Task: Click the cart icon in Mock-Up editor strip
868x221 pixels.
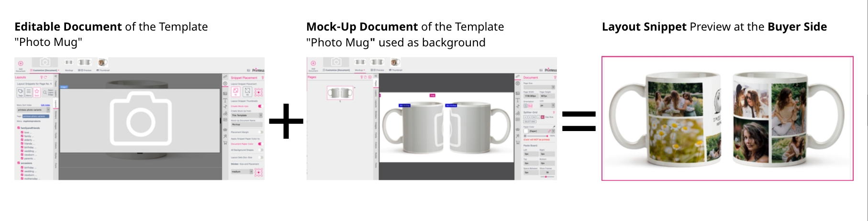Action: coord(517,143)
